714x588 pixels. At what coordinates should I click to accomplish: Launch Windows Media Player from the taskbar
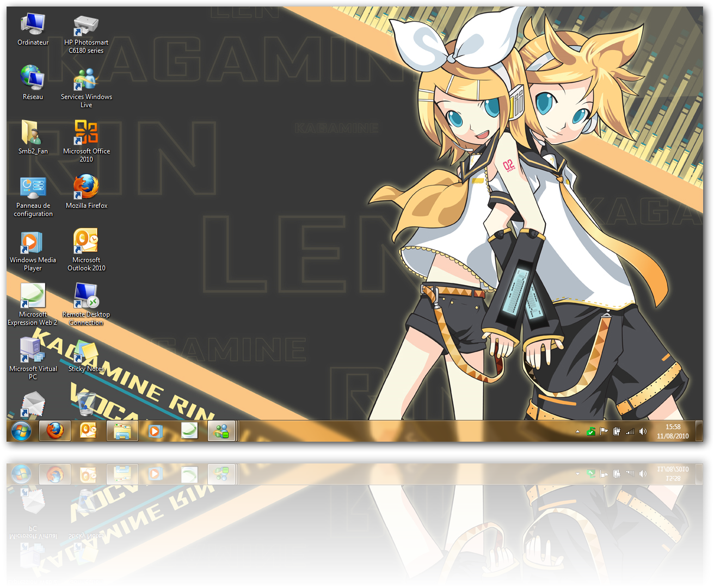[x=155, y=431]
